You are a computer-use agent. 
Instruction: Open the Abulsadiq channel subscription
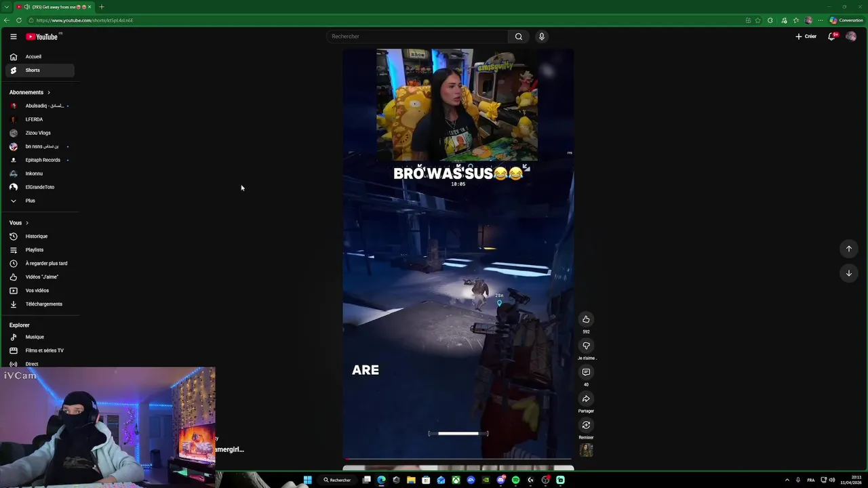coord(40,106)
